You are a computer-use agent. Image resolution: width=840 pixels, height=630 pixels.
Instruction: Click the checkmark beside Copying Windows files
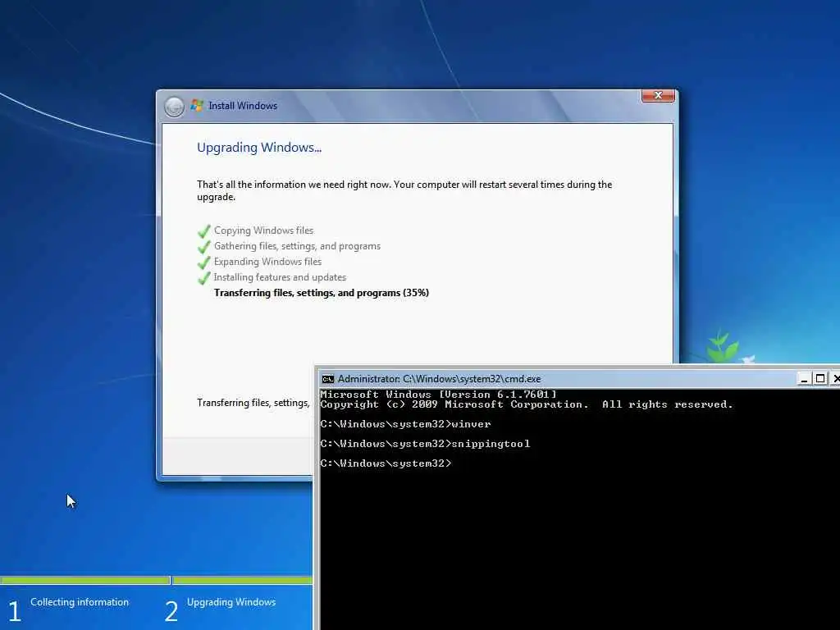pos(204,231)
